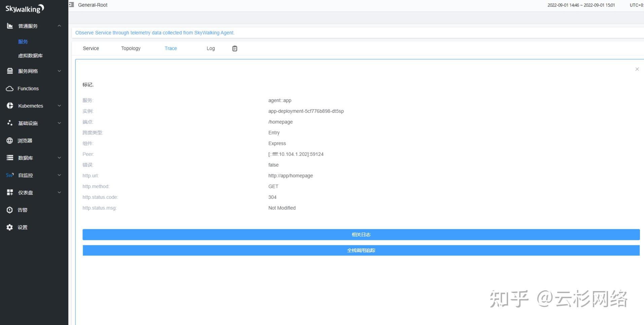The height and width of the screenshot is (325, 644).
Task: Click the 设置 settings gear icon
Action: (9, 227)
